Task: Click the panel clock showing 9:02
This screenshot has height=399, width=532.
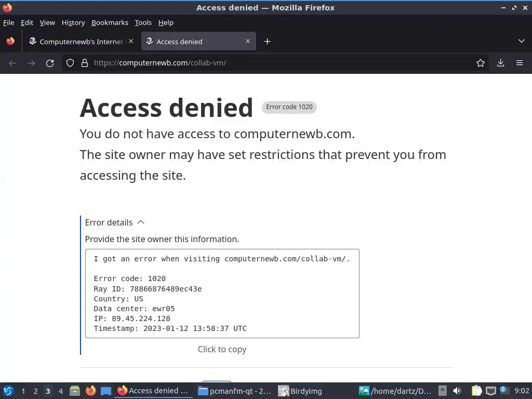Action: coord(522,391)
